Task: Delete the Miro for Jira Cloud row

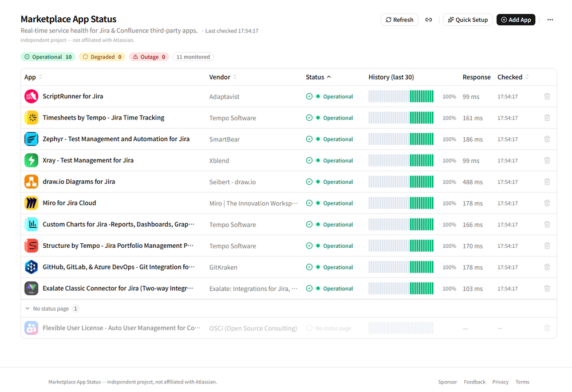Action: tap(547, 203)
